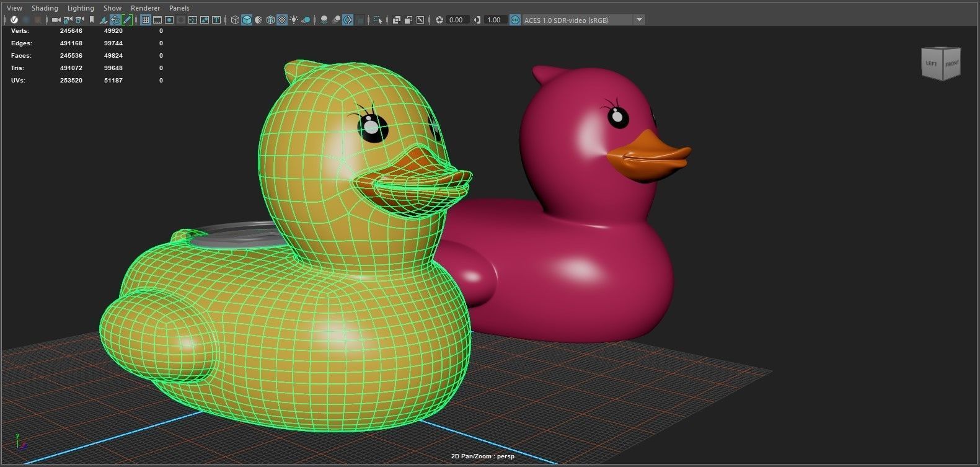980x467 pixels.
Task: Click the Gamma reset icon
Action: click(x=477, y=20)
